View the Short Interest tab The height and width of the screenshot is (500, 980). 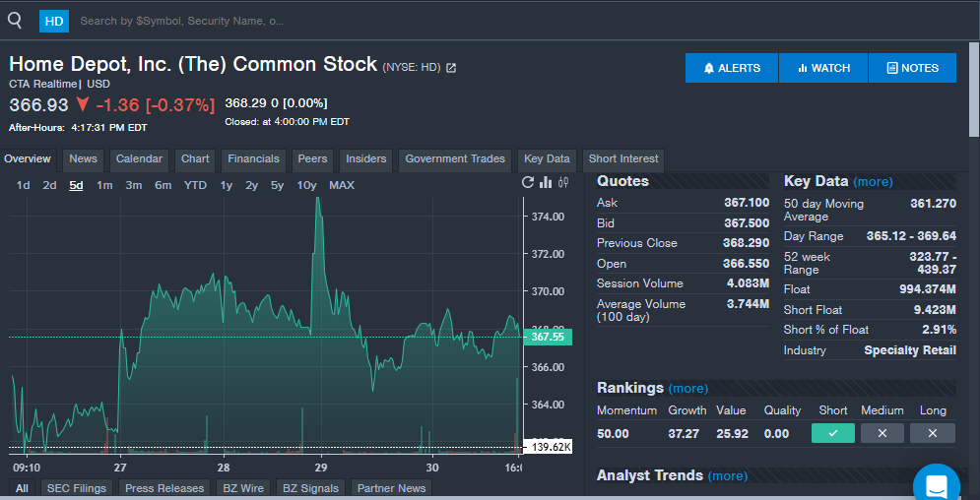(x=623, y=159)
